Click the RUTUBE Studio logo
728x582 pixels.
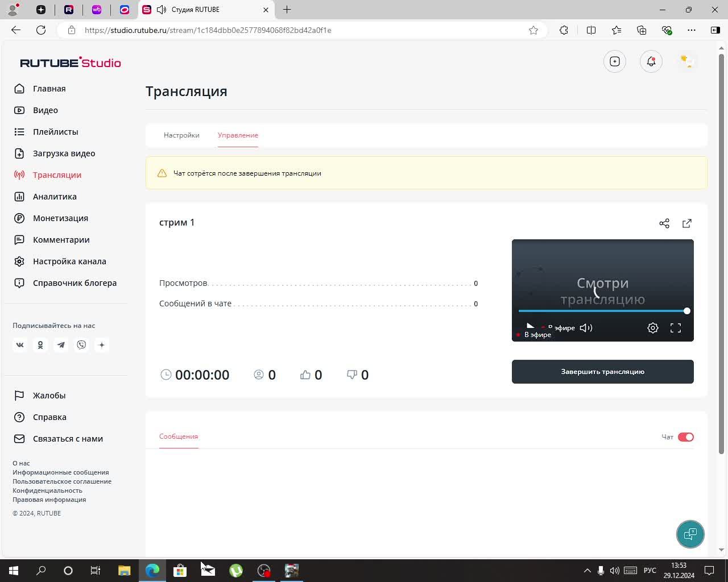point(71,63)
